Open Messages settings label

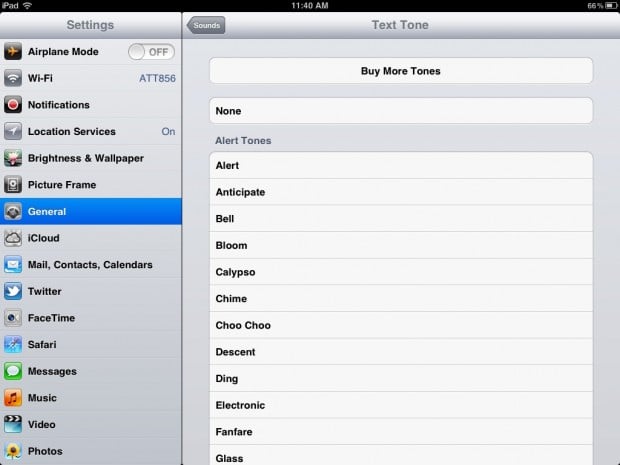coord(53,371)
